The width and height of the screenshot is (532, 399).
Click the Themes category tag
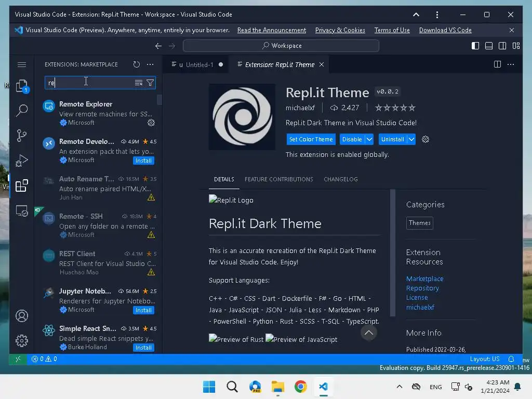419,223
